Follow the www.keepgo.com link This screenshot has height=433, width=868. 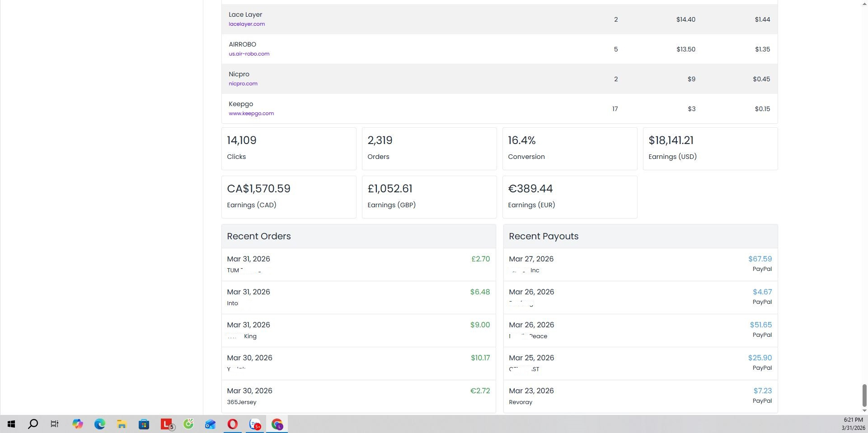[251, 113]
